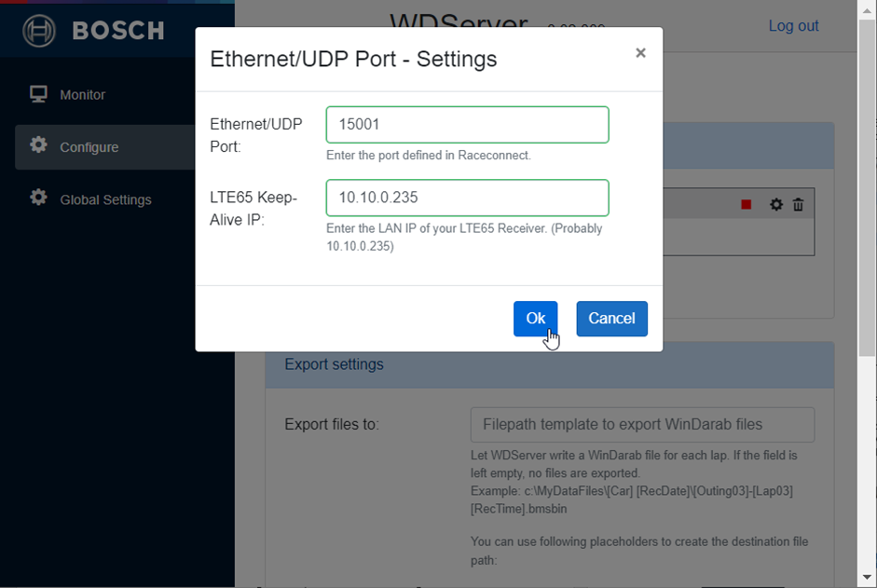Edit the LTE65 Keep-Alive IP field

pyautogui.click(x=467, y=198)
